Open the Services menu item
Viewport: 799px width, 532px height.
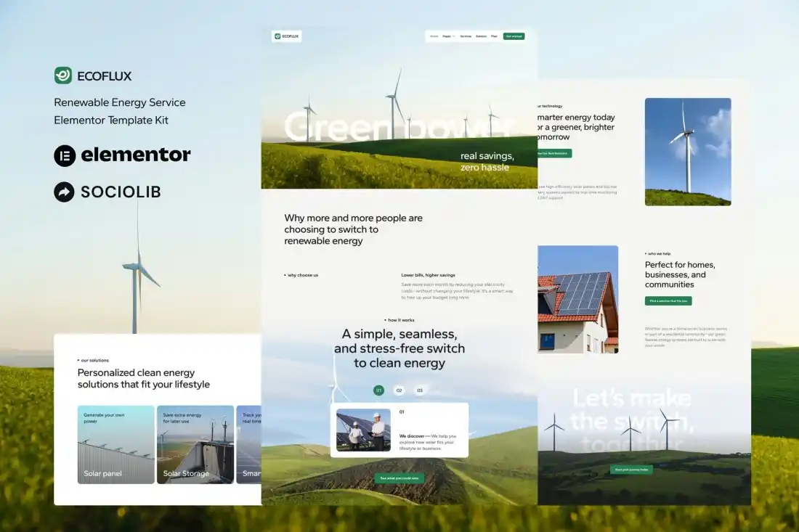coord(466,36)
